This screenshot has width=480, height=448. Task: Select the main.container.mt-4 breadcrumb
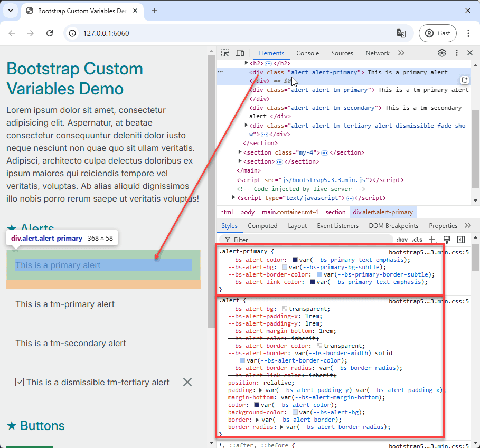(290, 212)
